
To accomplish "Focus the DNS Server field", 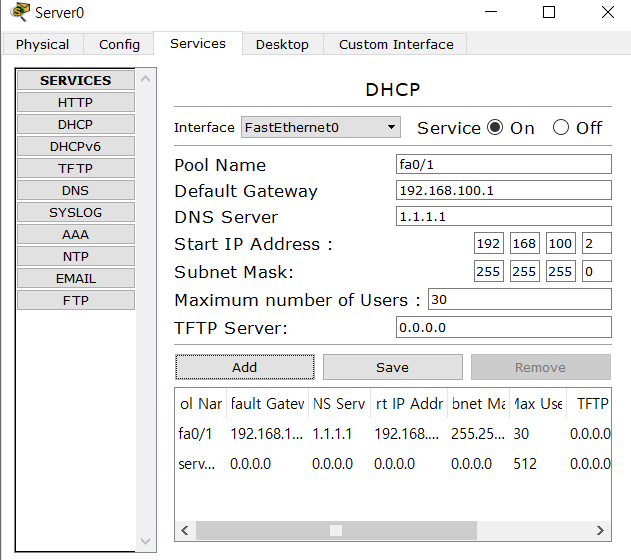I will [504, 216].
